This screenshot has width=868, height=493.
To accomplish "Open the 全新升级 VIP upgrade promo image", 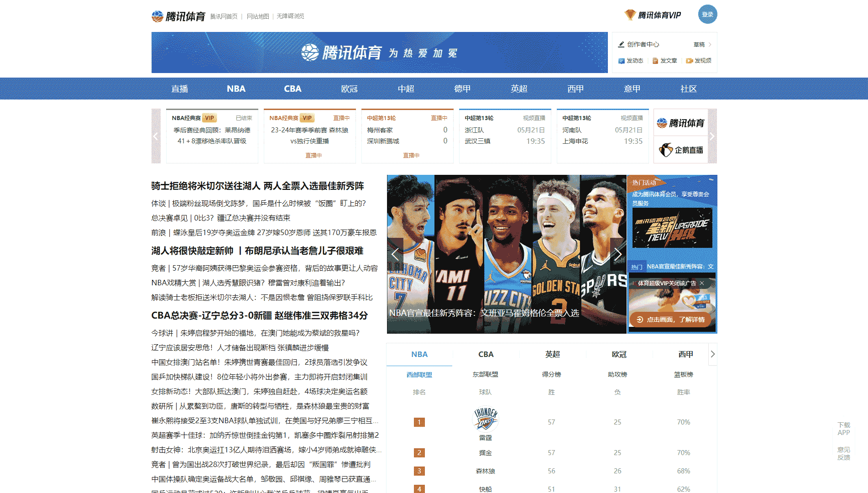I will [672, 228].
